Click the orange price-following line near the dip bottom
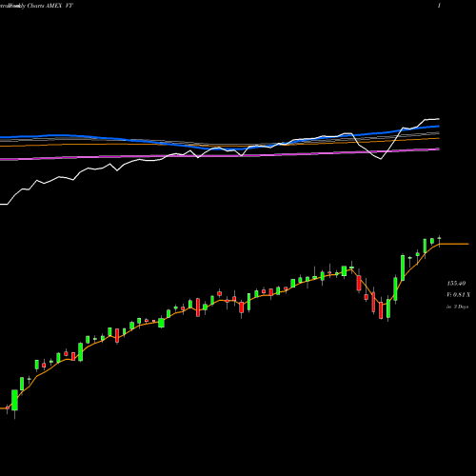The height and width of the screenshot is (476, 476). pos(381,305)
